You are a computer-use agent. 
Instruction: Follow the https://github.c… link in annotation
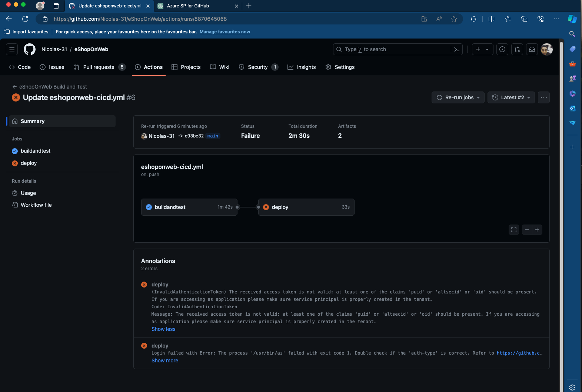519,353
